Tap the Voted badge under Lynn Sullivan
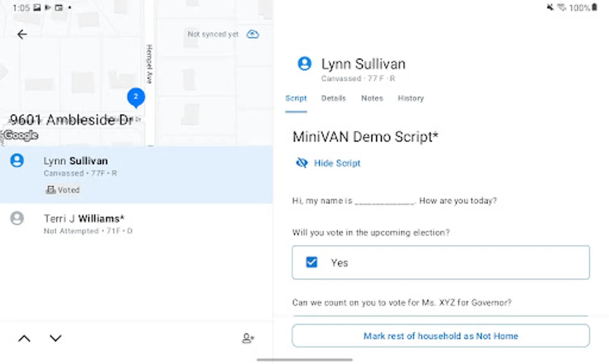 point(63,190)
